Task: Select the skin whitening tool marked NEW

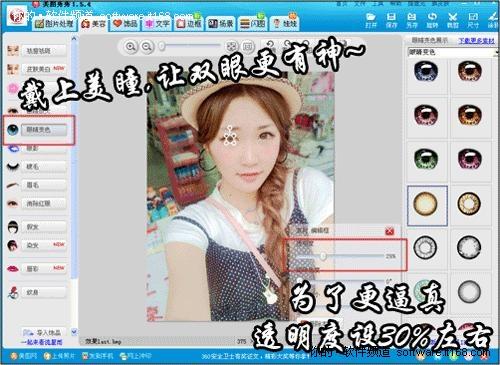Action: [44, 69]
